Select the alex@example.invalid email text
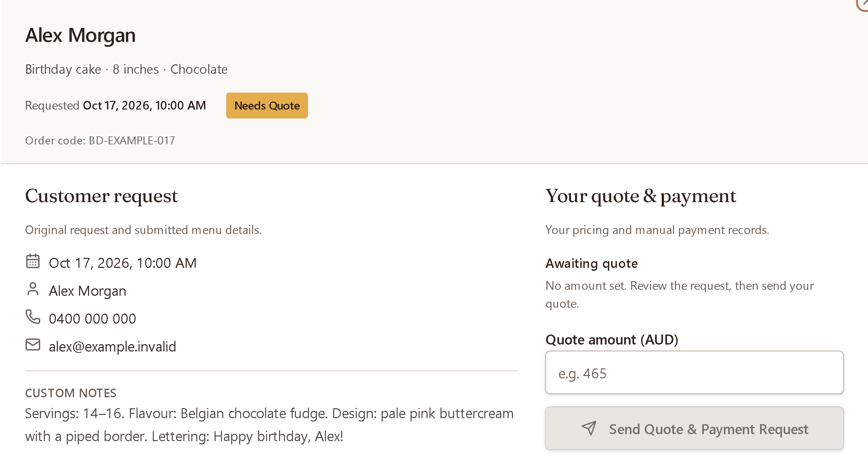The height and width of the screenshot is (463, 868). 113,347
